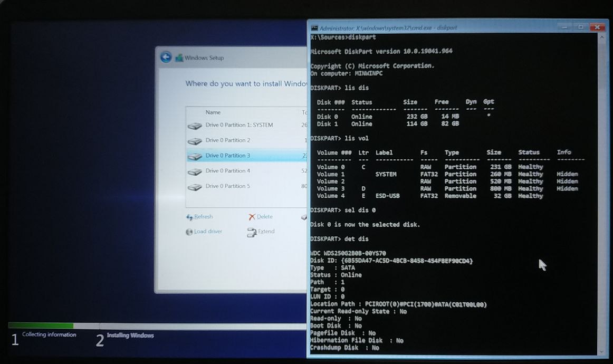Click the Name column header in partition list
The height and width of the screenshot is (364, 613).
213,112
